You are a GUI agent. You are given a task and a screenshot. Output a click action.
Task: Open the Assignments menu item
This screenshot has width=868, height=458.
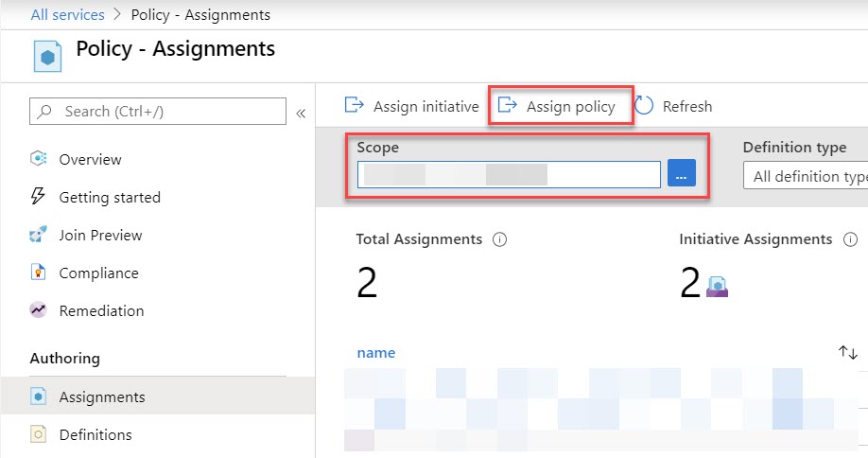coord(101,396)
